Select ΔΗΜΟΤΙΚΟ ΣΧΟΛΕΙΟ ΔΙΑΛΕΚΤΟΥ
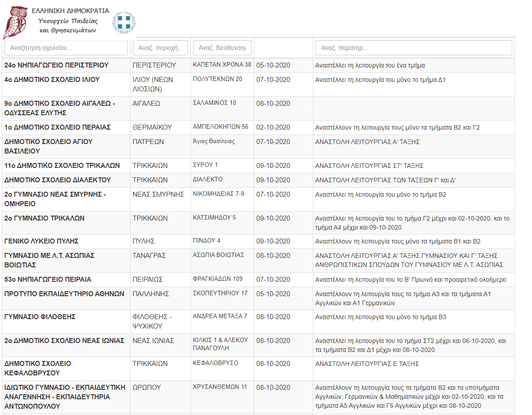The image size is (532, 415). (x=58, y=180)
